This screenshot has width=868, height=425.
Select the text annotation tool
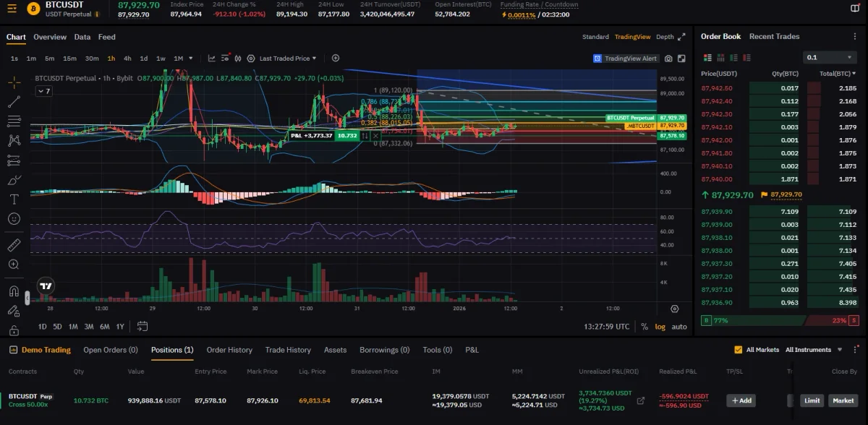coord(14,199)
